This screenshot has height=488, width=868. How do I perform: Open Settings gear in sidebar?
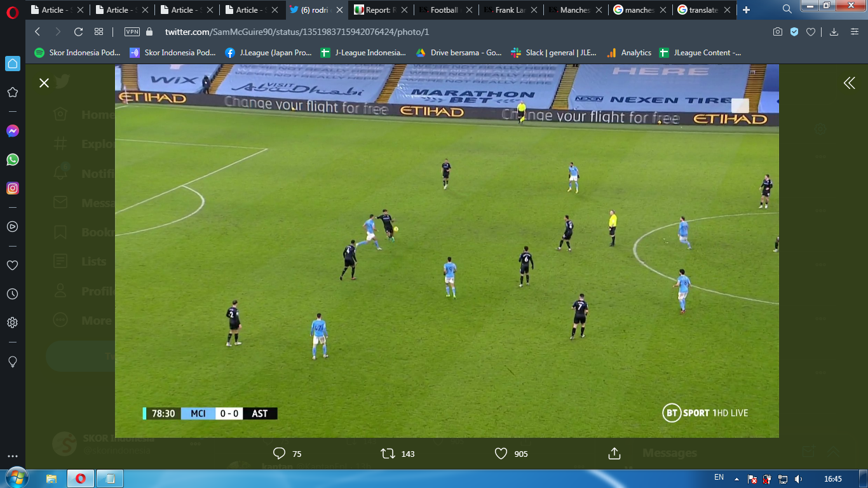coord(13,322)
